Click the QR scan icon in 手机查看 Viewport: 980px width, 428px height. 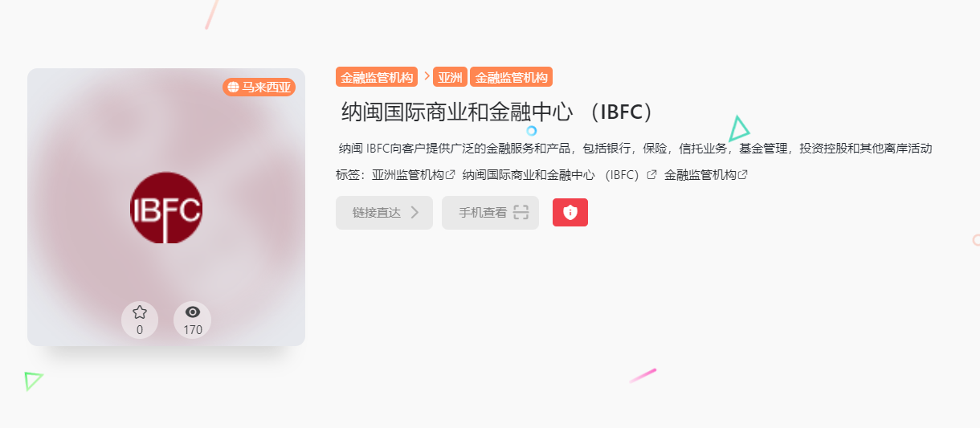(x=521, y=213)
